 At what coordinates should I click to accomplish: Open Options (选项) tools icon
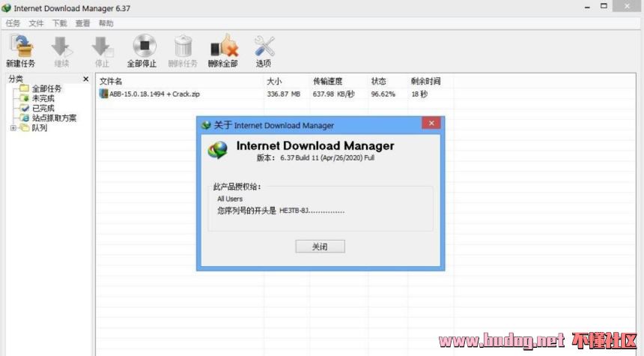(x=264, y=46)
